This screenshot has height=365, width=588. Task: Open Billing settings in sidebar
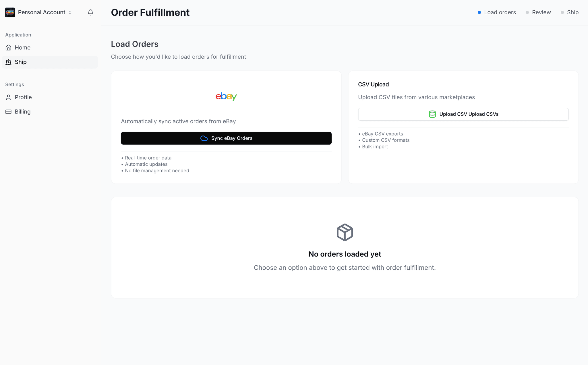pos(23,112)
